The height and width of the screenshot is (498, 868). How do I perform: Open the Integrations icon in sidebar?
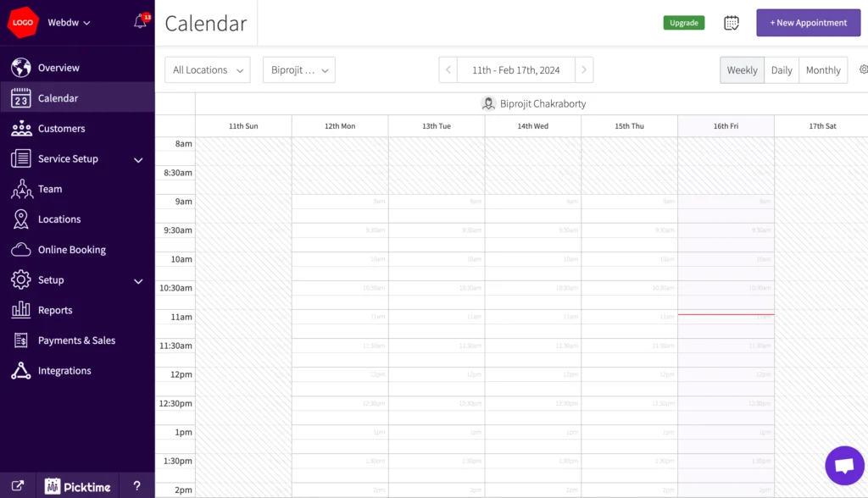(x=21, y=370)
